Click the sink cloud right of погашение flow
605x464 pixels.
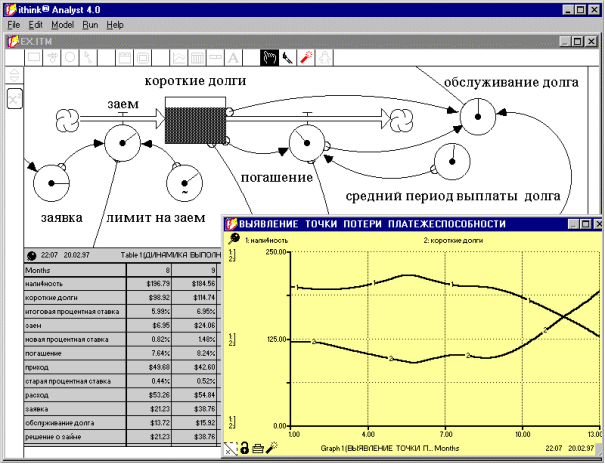click(401, 120)
